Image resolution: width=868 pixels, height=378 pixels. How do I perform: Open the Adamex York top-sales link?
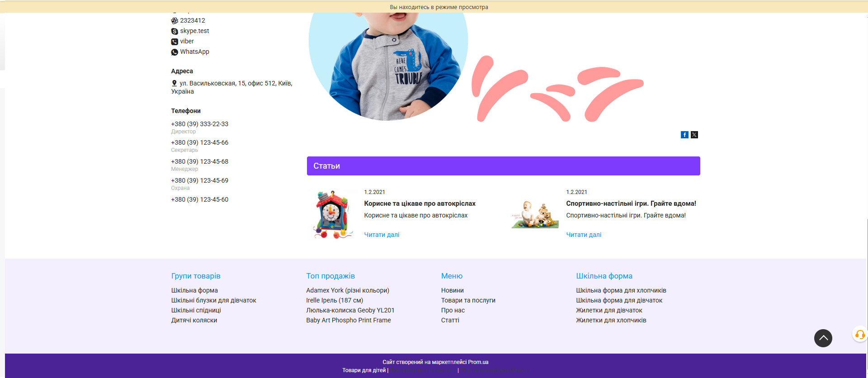(x=347, y=290)
